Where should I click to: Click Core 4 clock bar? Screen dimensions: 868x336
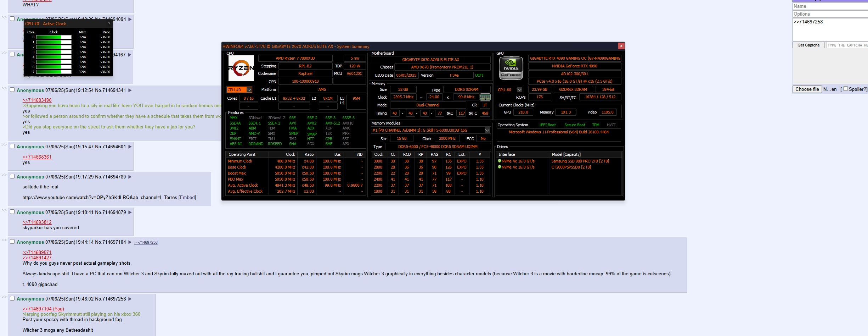[x=53, y=57]
